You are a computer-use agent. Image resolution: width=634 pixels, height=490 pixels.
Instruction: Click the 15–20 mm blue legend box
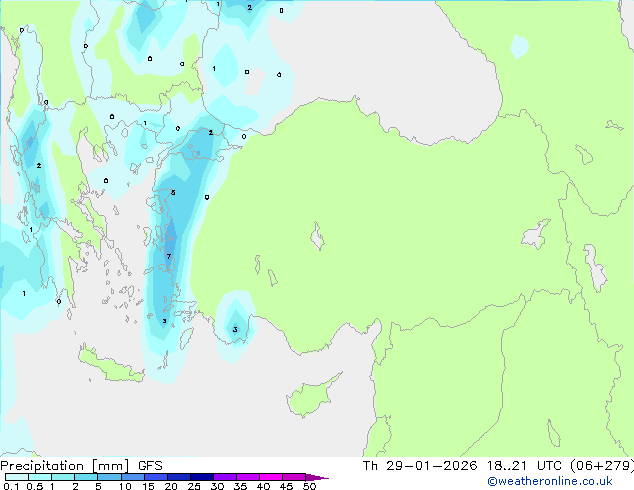[x=156, y=477]
